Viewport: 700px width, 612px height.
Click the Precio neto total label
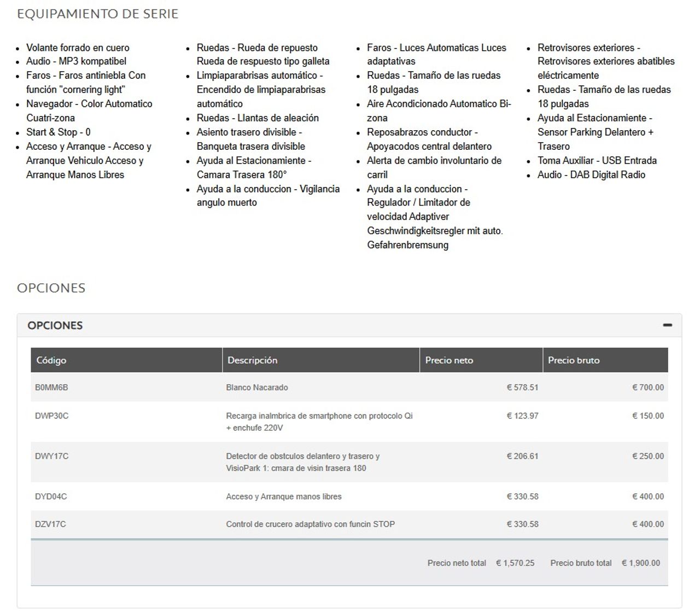click(x=457, y=563)
